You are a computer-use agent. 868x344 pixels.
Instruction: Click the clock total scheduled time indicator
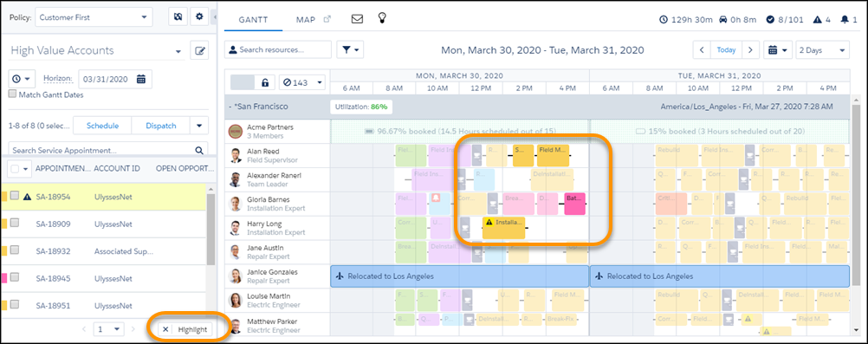point(686,20)
